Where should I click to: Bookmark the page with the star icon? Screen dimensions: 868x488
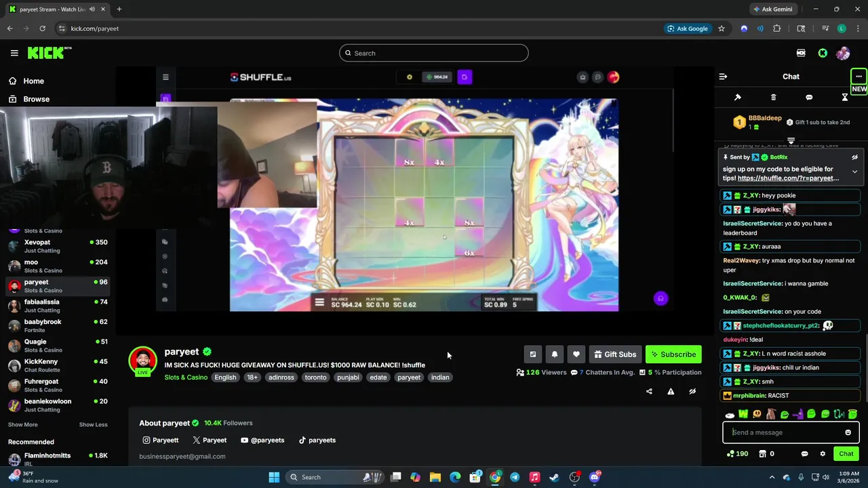pyautogui.click(x=722, y=28)
